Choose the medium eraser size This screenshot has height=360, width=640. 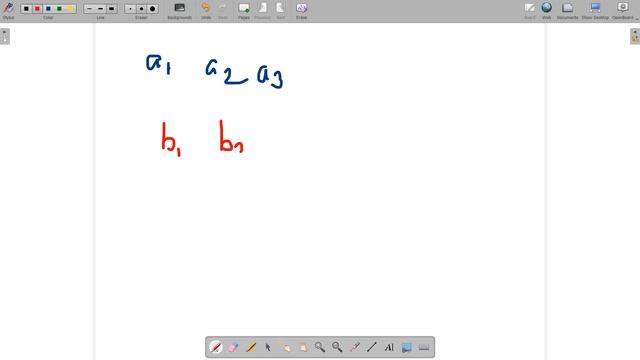point(141,9)
